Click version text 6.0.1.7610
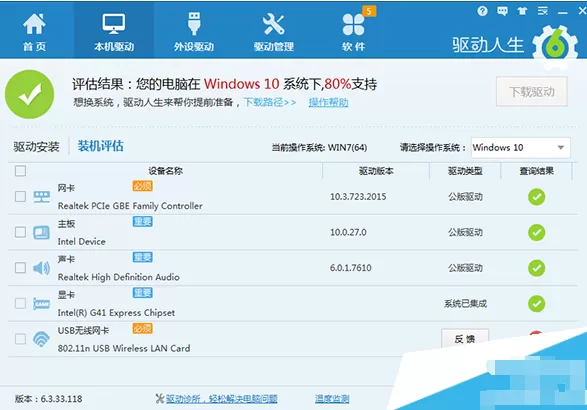The width and height of the screenshot is (587, 410). click(350, 268)
